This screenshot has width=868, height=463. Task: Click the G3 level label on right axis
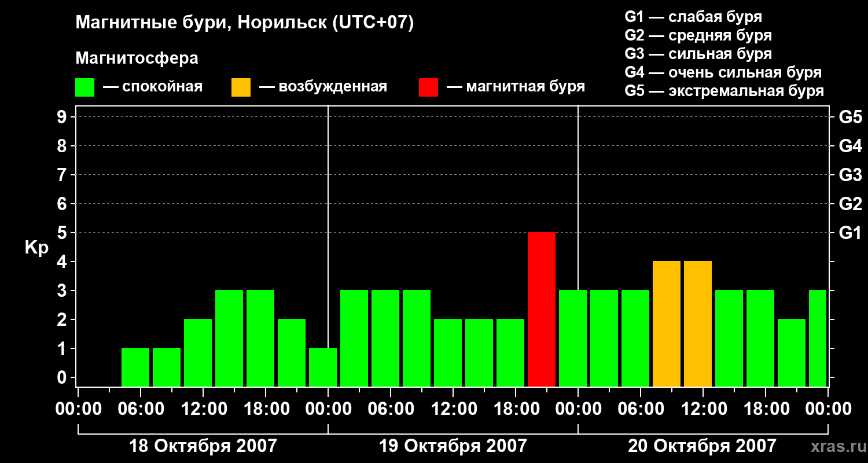point(850,175)
